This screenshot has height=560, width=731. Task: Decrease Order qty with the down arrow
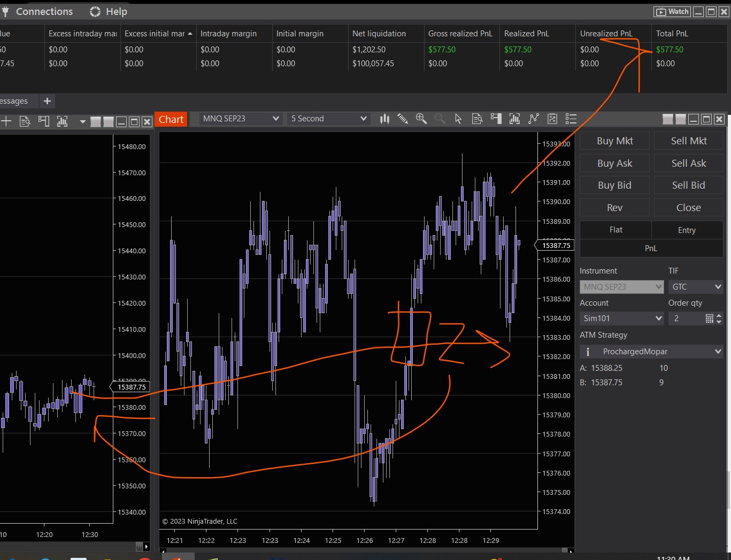[x=719, y=322]
